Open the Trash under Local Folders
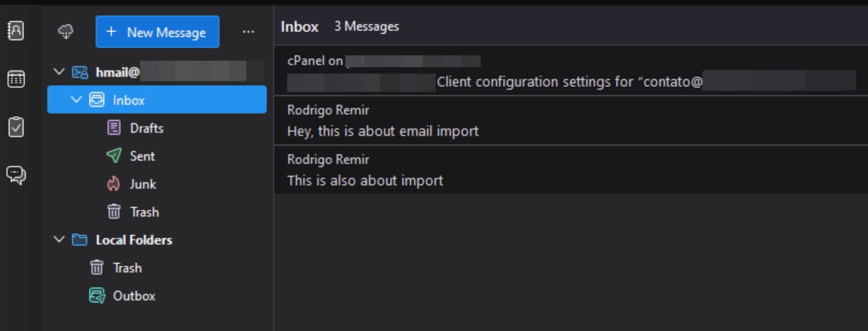Screen dimensions: 868x331 [x=127, y=268]
